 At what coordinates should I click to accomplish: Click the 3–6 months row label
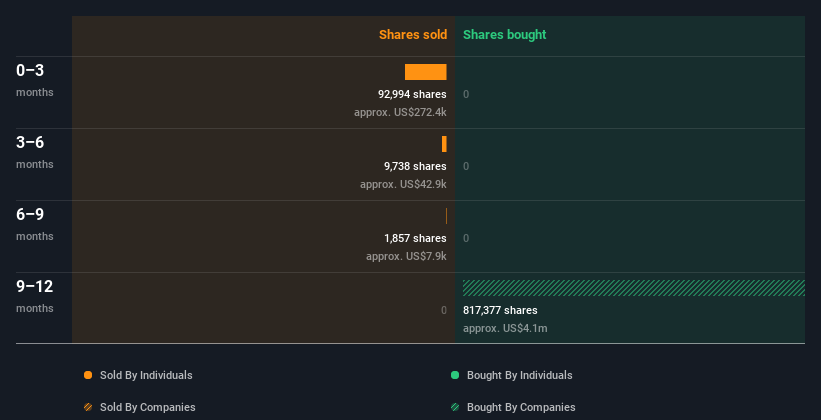click(x=35, y=152)
